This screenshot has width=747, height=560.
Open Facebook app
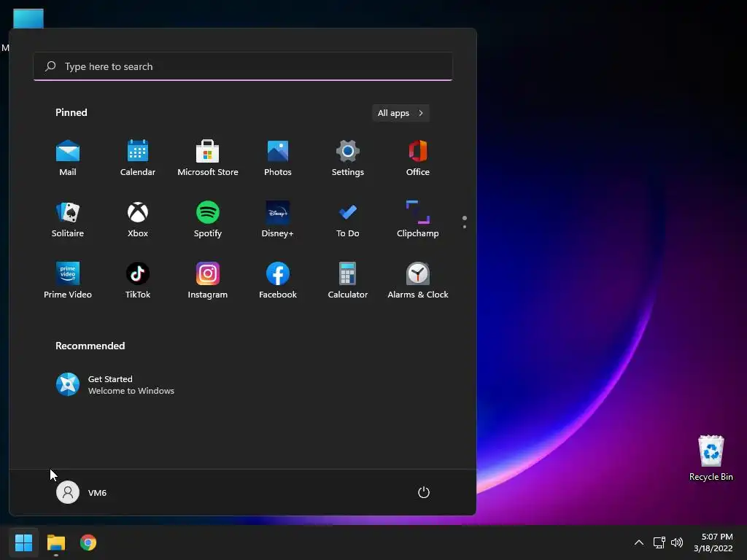pyautogui.click(x=278, y=281)
